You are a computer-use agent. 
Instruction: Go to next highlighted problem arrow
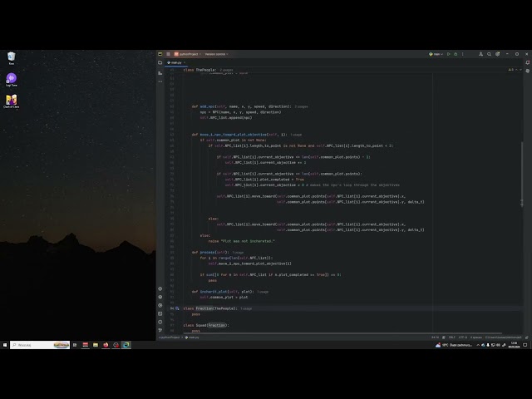521,70
